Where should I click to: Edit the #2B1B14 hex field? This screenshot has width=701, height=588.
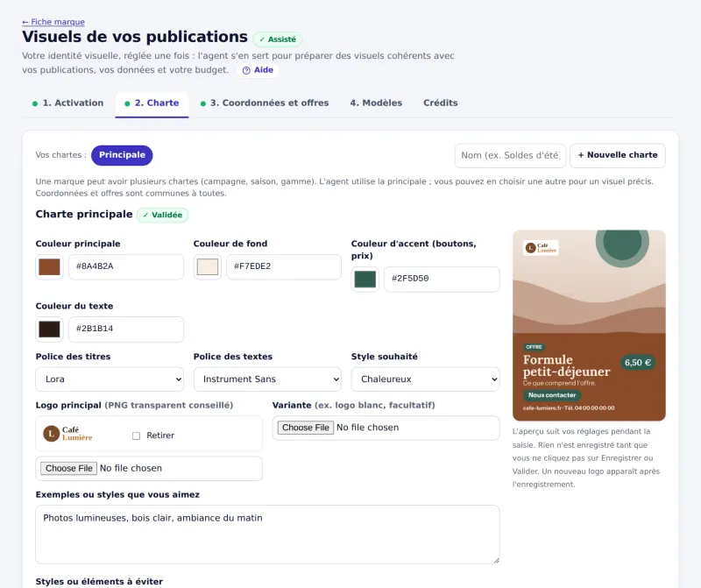126,329
